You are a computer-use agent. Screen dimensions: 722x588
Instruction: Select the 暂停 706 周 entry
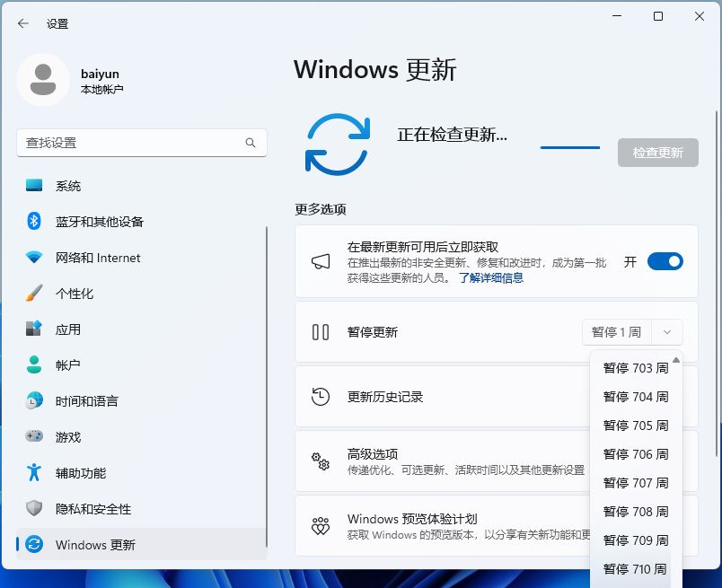click(x=636, y=454)
